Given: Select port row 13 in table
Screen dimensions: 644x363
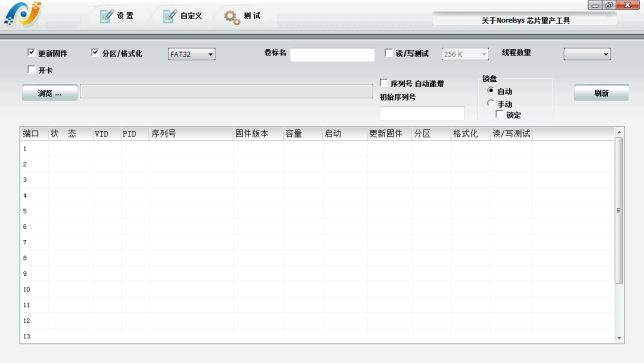Looking at the screenshot, I should (x=317, y=336).
